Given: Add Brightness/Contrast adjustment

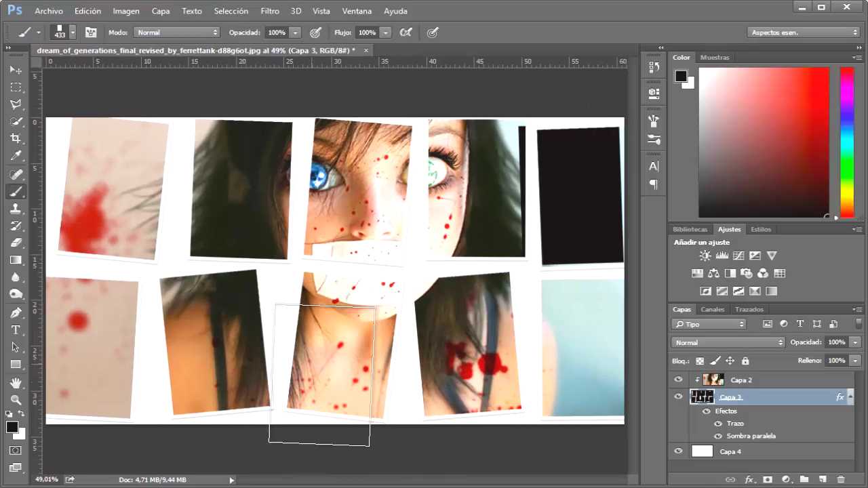Looking at the screenshot, I should click(705, 256).
